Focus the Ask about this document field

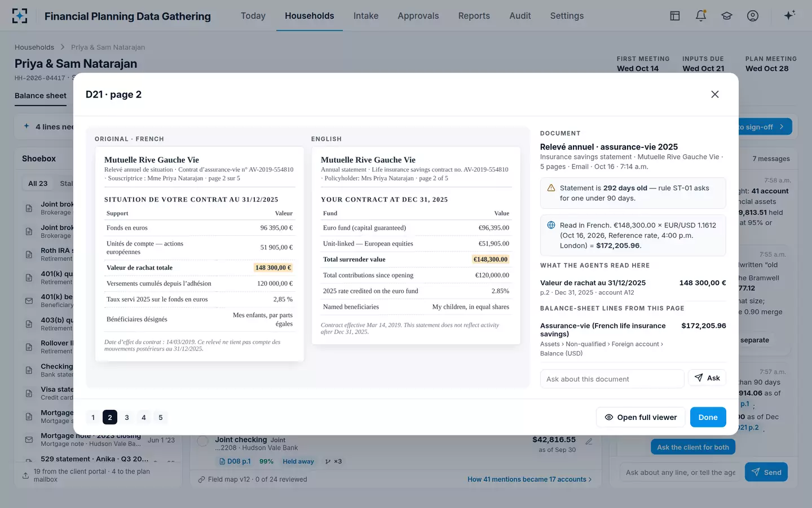coord(612,379)
